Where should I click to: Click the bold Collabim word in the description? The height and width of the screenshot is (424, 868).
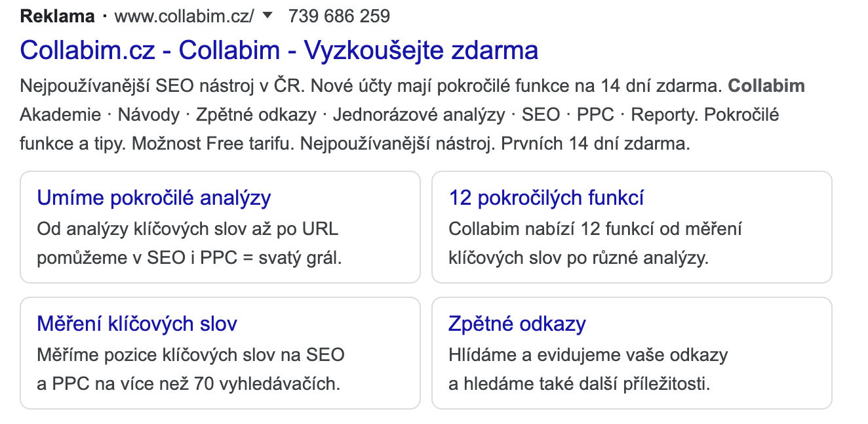click(x=766, y=86)
